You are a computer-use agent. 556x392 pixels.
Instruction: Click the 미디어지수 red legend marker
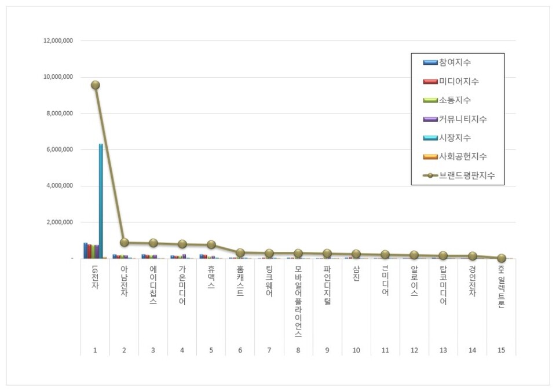pos(430,82)
